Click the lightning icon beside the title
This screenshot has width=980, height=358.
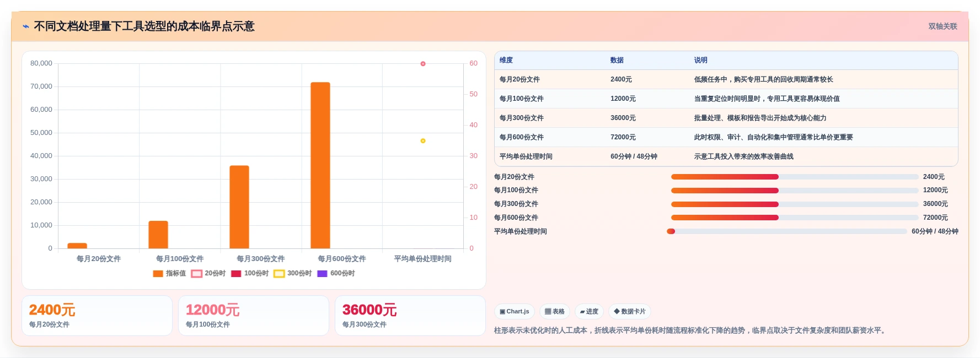coord(26,26)
